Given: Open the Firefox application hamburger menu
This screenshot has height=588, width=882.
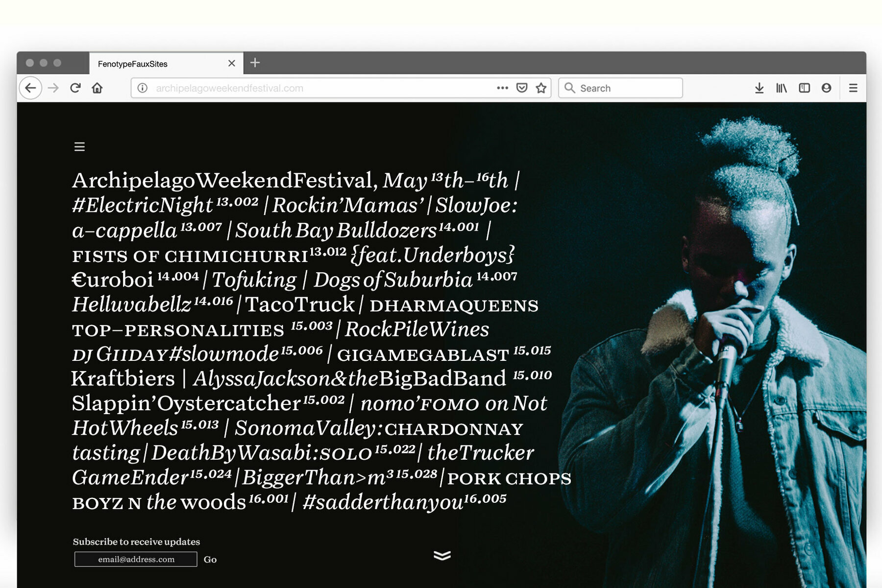Looking at the screenshot, I should tap(853, 88).
